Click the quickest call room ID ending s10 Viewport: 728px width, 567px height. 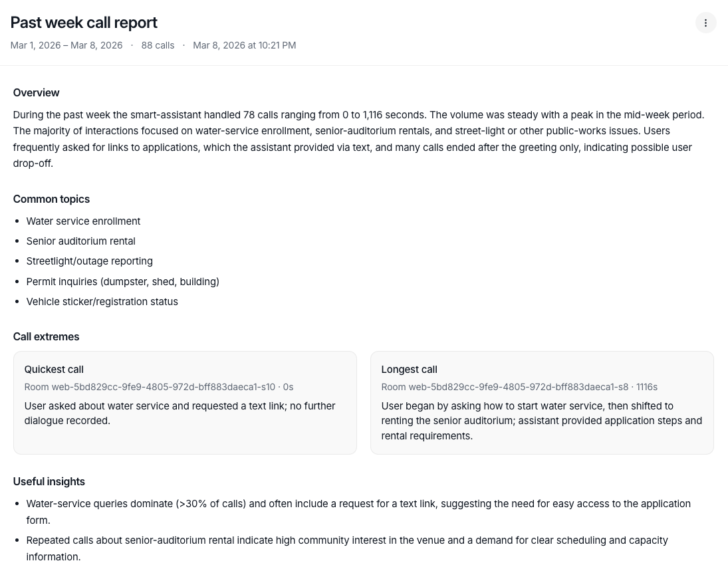(x=150, y=387)
